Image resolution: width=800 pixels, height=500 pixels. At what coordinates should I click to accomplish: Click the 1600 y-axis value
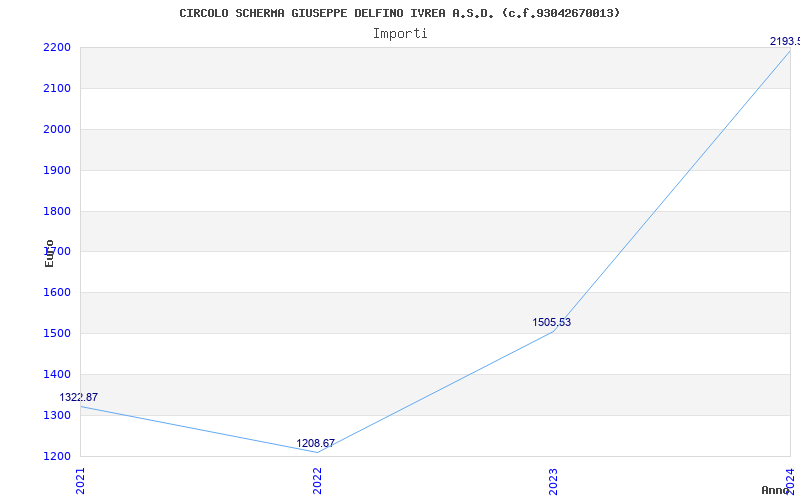[x=57, y=293]
